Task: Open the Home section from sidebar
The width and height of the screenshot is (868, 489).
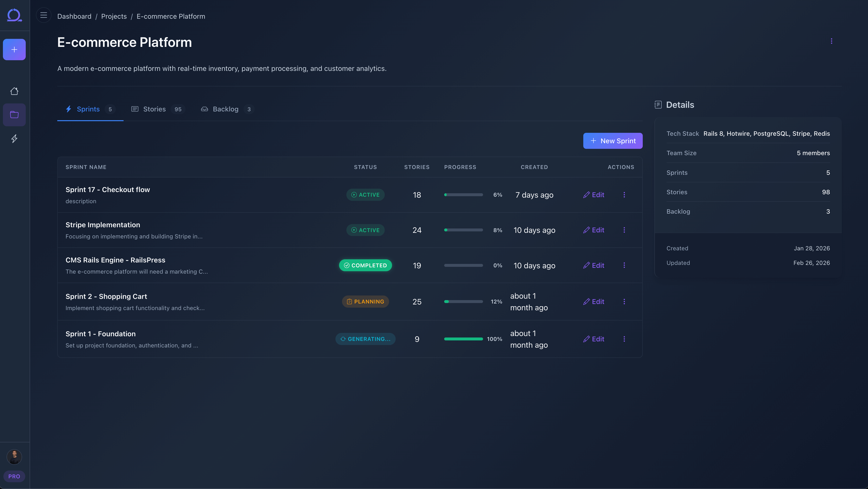Action: 14,91
